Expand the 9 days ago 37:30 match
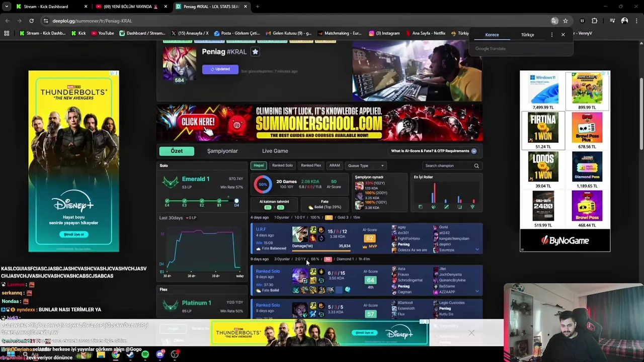This screenshot has height=362, width=644. tap(477, 291)
